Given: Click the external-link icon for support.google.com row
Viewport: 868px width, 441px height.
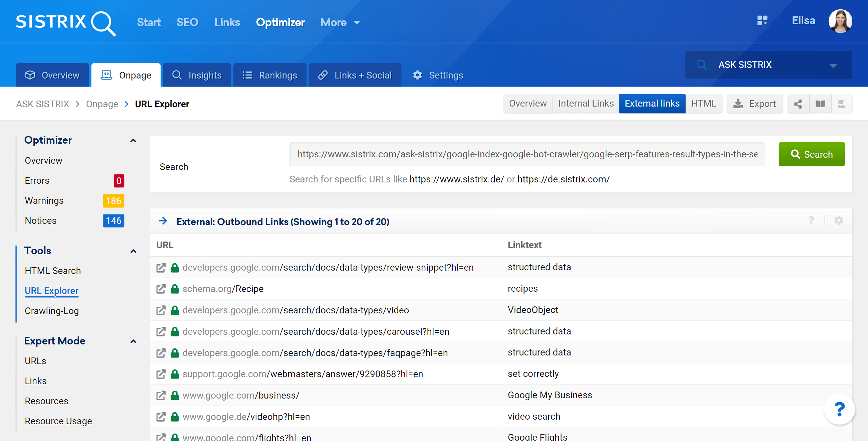Looking at the screenshot, I should pos(161,374).
